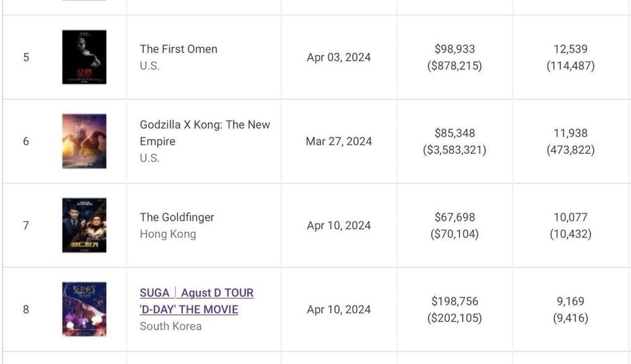Screen dimensions: 631x364
Task: Click the $67,698 gross amount
Action: point(454,217)
